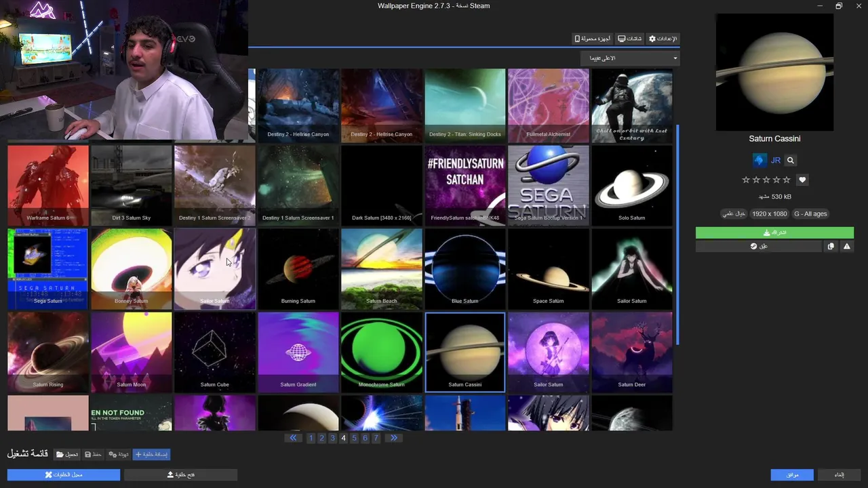Image resolution: width=868 pixels, height=488 pixels.
Task: Click the JR author name link
Action: click(775, 161)
